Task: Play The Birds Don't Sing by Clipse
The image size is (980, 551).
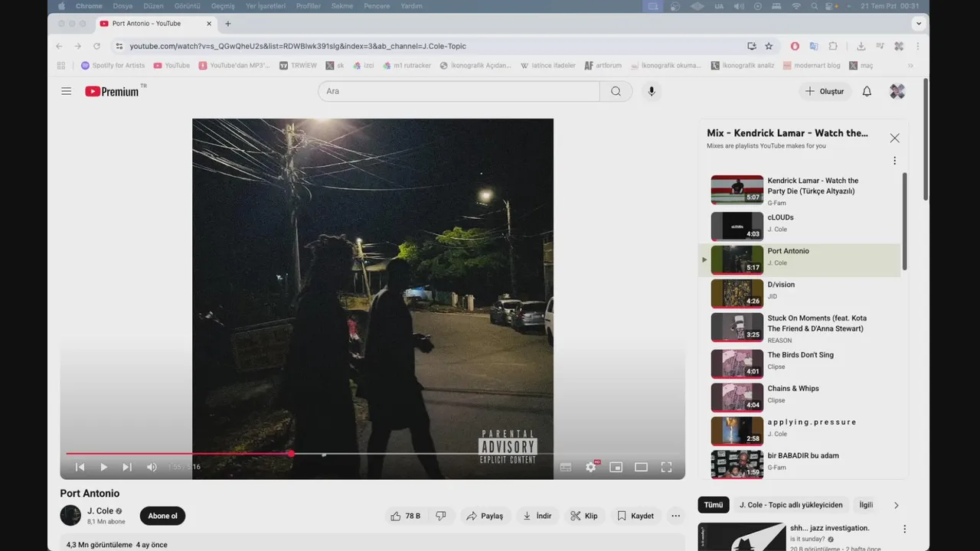Action: pyautogui.click(x=800, y=363)
